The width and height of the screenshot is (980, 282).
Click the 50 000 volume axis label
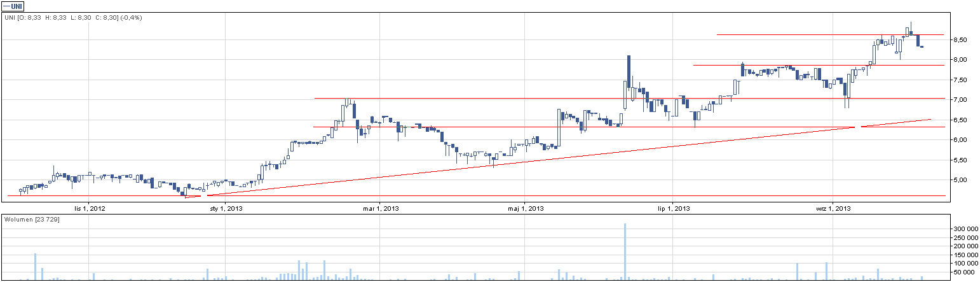pyautogui.click(x=964, y=272)
